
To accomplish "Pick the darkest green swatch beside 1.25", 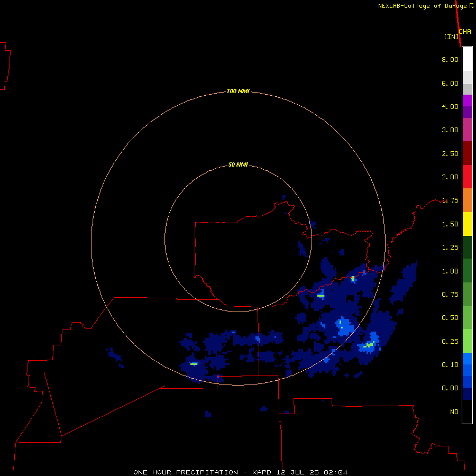I will point(467,247).
